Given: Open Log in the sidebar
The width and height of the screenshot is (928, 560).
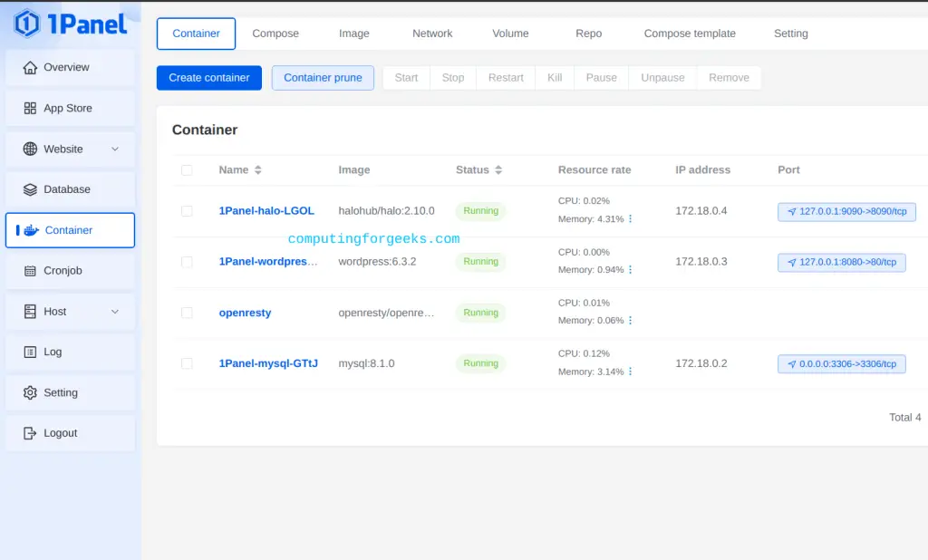Looking at the screenshot, I should pos(70,352).
